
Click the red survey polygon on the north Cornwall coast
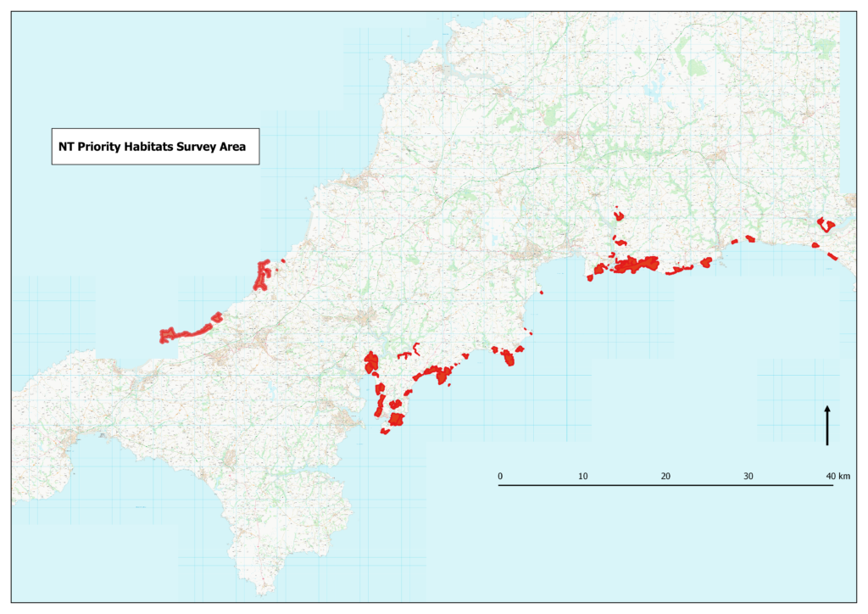point(263,271)
